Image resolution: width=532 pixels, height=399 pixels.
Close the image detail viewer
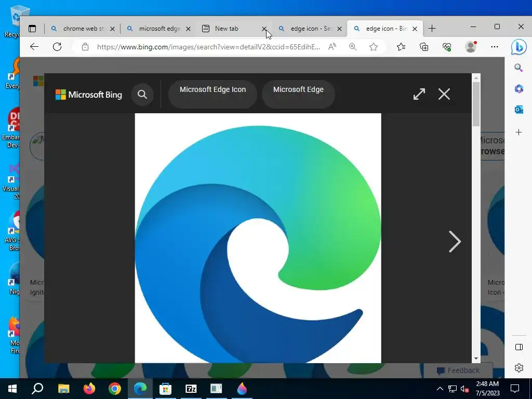pos(444,95)
